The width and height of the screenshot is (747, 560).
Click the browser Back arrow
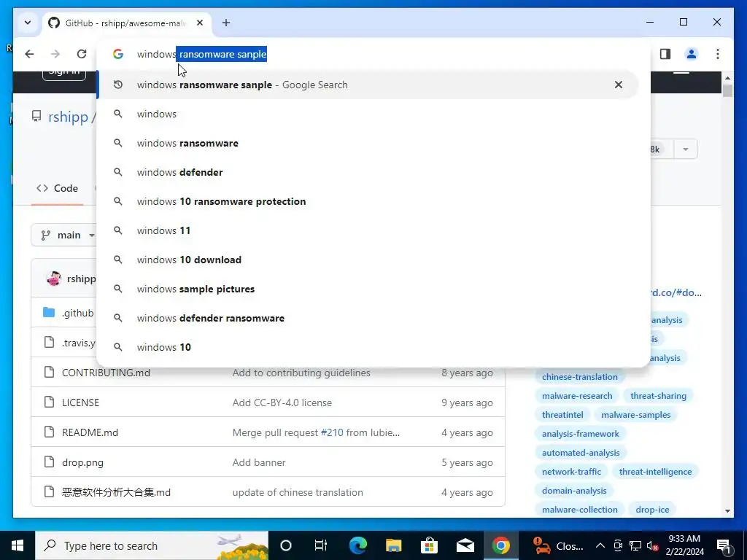(x=29, y=54)
